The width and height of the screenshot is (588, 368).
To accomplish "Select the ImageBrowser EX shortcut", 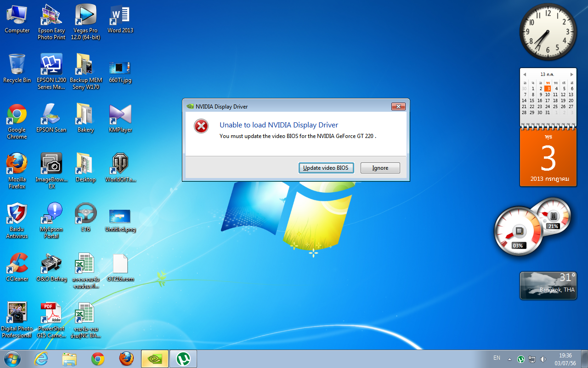I will coord(51,171).
